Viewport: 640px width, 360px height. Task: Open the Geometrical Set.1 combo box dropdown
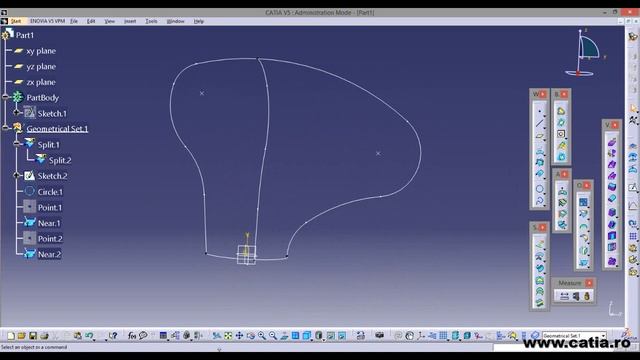click(603, 336)
